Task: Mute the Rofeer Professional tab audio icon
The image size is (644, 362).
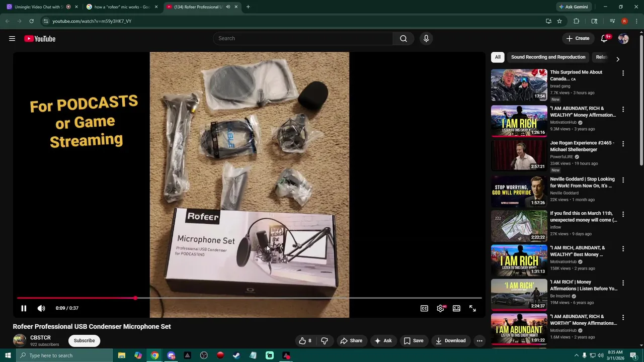Action: click(x=228, y=7)
